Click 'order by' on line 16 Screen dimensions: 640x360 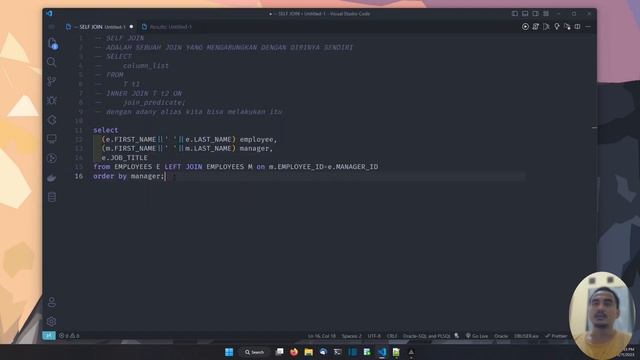pos(110,176)
